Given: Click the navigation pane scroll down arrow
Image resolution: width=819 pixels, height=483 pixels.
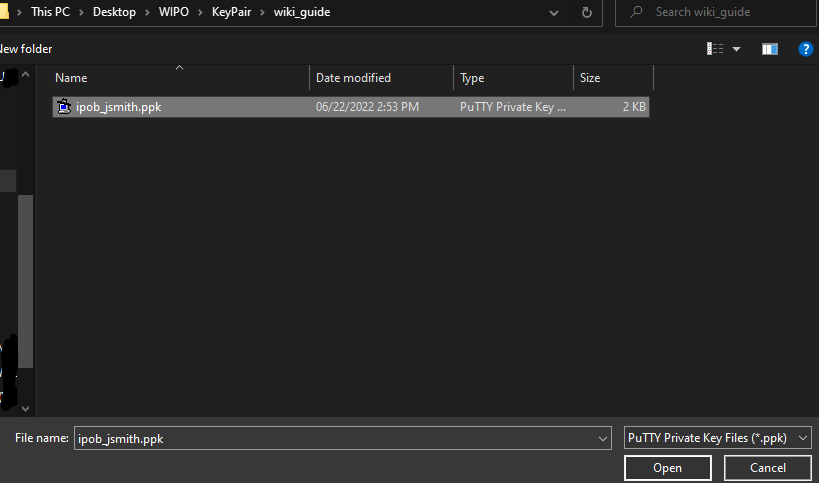Looking at the screenshot, I should (26, 407).
